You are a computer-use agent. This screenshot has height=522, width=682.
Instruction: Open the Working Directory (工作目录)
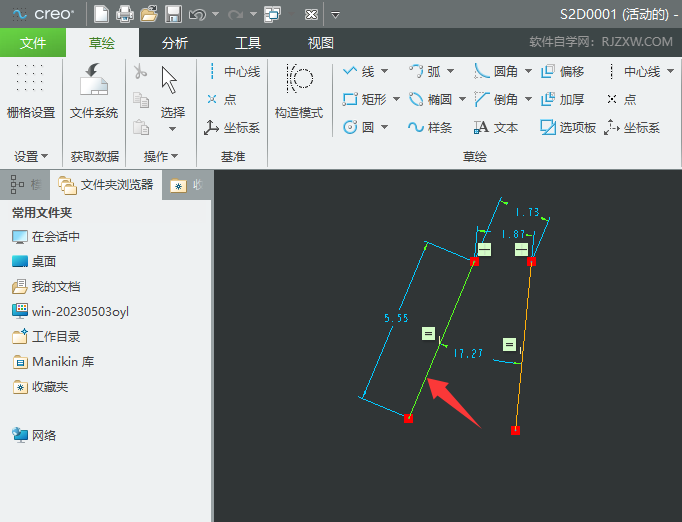pyautogui.click(x=46, y=337)
